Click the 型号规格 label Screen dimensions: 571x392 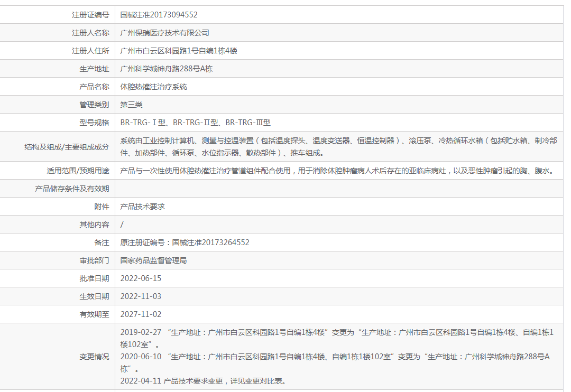pyautogui.click(x=94, y=123)
